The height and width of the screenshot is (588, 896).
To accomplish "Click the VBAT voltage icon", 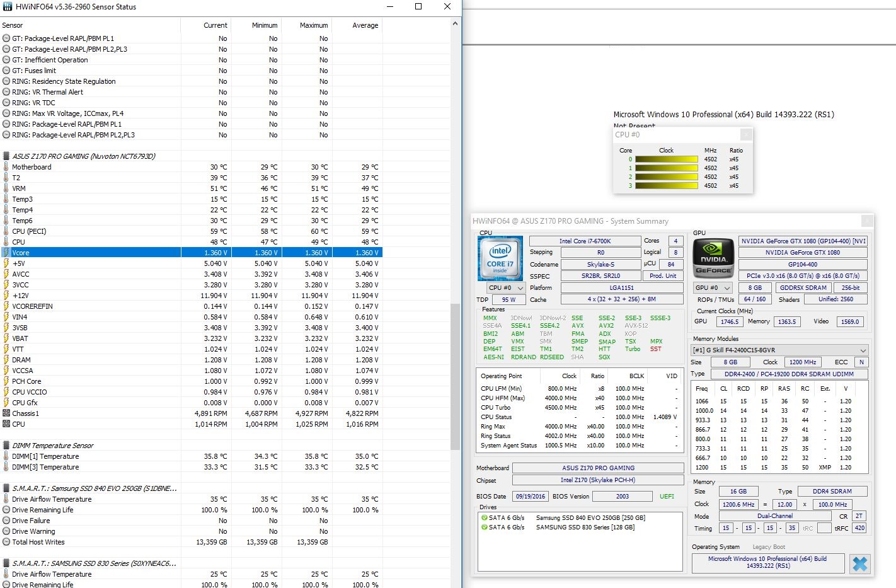I will tap(6, 338).
